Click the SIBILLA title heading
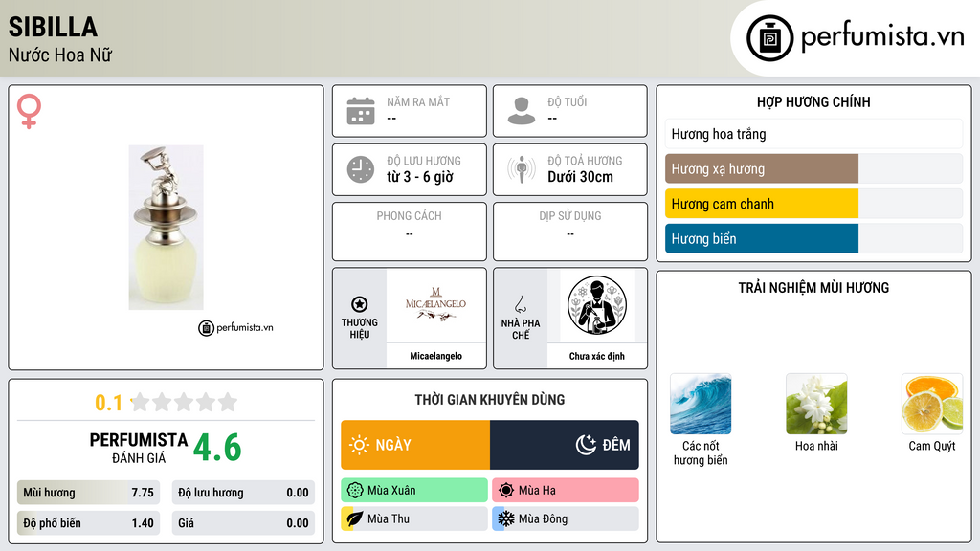980x551 pixels. pyautogui.click(x=54, y=28)
